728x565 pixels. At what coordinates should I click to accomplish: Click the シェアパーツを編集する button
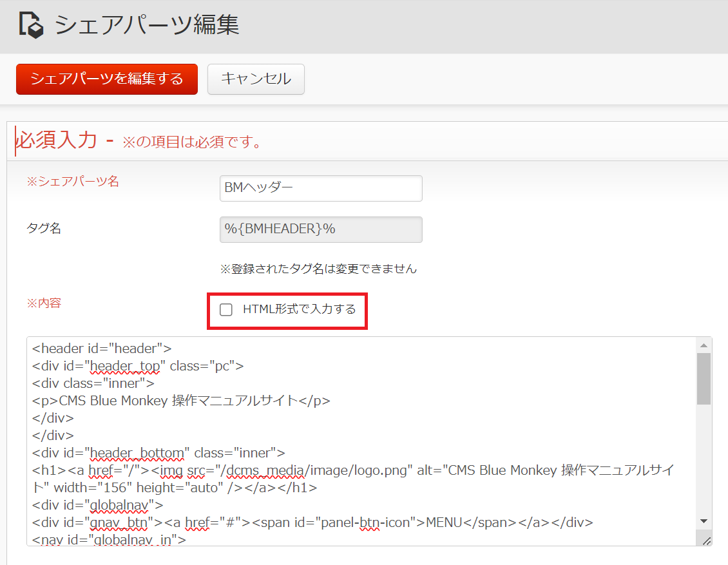(107, 79)
